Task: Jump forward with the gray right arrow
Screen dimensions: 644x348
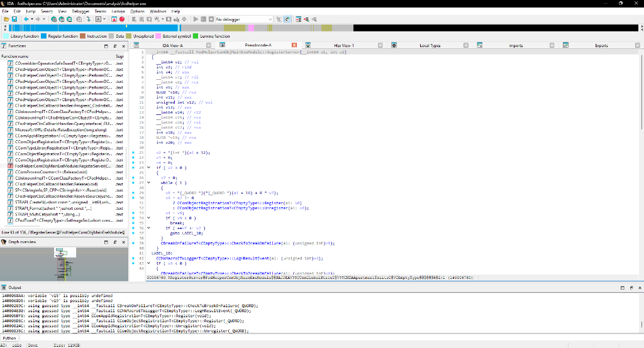Action: pyautogui.click(x=38, y=19)
